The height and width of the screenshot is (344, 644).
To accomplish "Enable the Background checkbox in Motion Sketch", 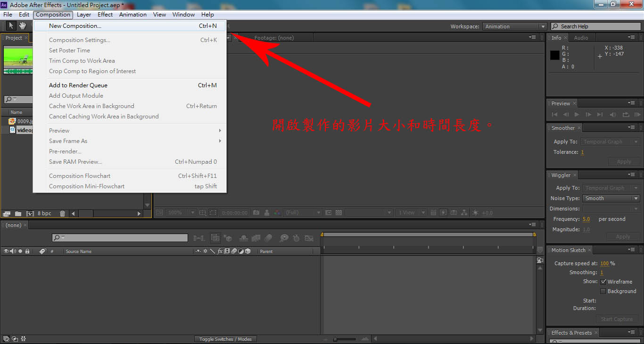I will (603, 291).
